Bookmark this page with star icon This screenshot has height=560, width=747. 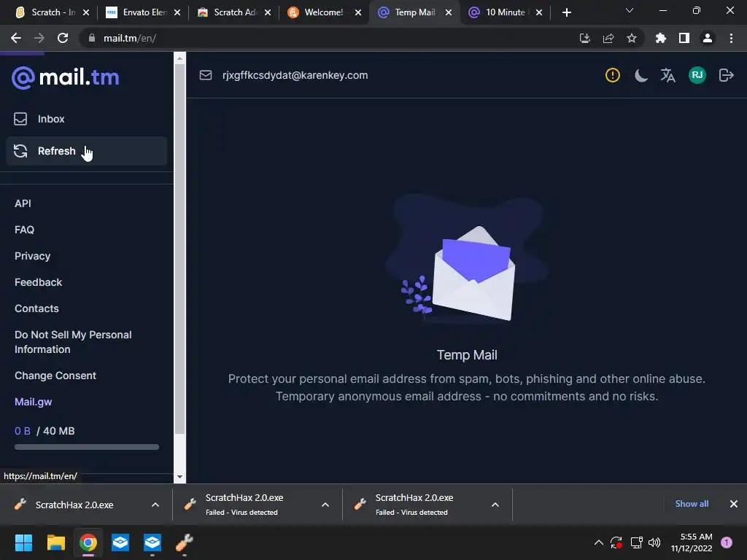pyautogui.click(x=632, y=38)
